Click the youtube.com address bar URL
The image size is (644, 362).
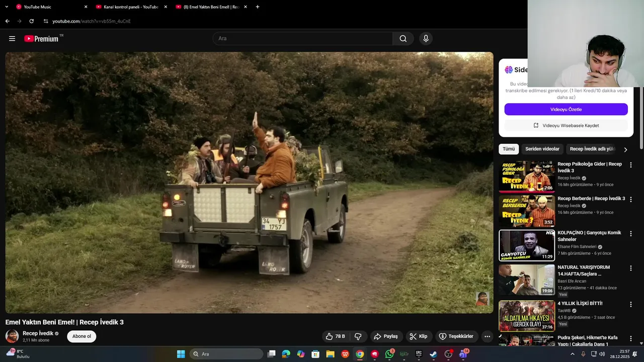tap(92, 21)
